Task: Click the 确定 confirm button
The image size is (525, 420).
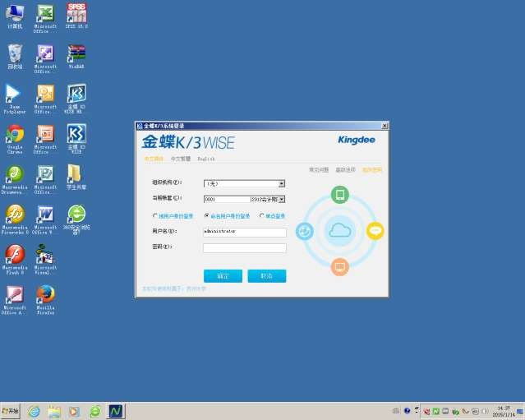Action: (x=223, y=276)
